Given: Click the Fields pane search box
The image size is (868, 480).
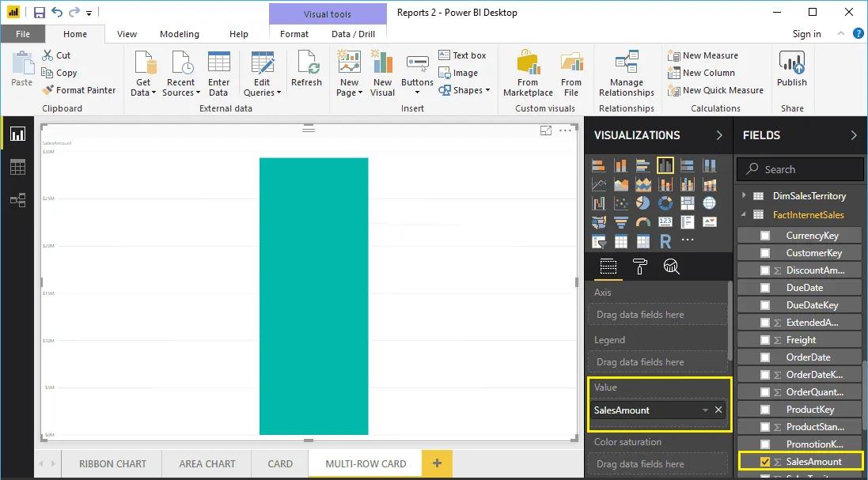Looking at the screenshot, I should pos(799,168).
